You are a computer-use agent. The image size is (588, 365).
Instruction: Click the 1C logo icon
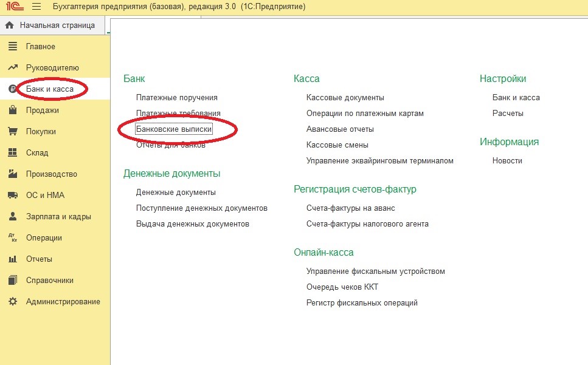14,6
